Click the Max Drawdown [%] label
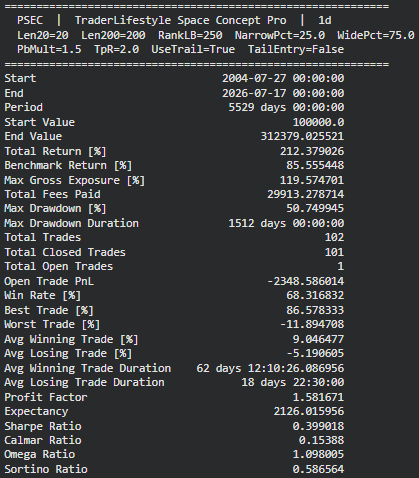Screen dimensions: 419x478 55,209
